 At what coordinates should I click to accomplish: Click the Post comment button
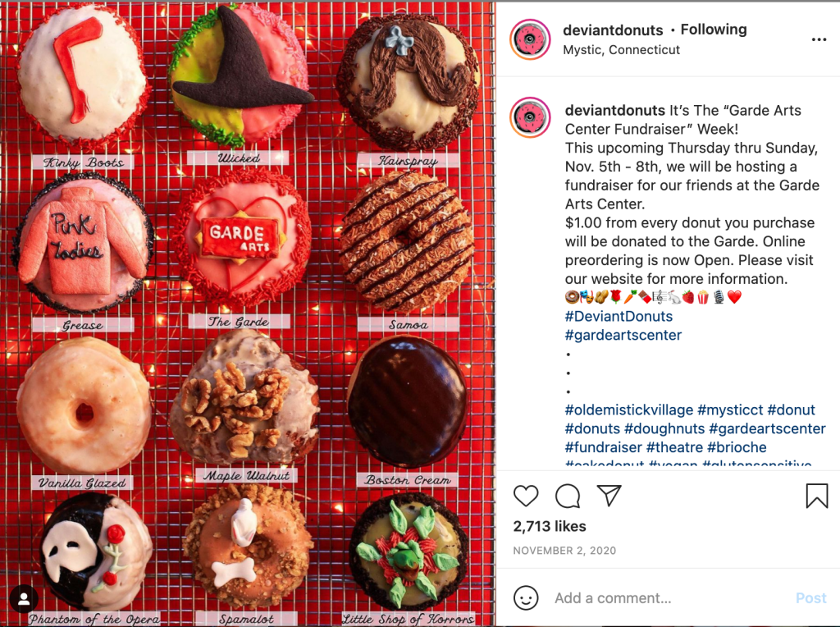[810, 597]
